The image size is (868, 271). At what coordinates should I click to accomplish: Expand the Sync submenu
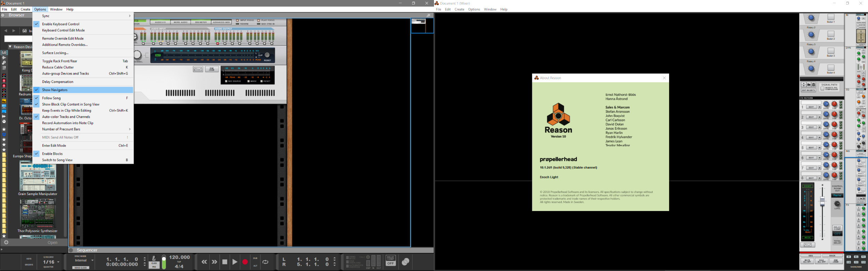tap(83, 16)
